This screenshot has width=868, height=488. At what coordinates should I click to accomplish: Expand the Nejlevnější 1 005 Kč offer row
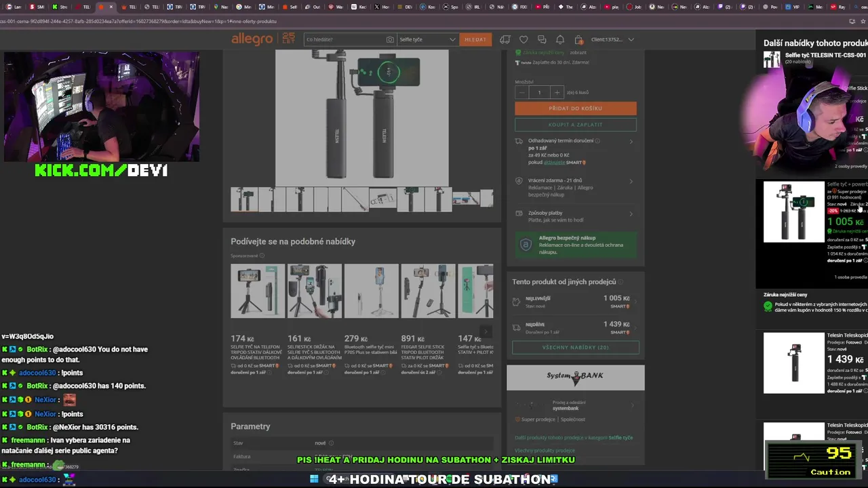pos(575,302)
